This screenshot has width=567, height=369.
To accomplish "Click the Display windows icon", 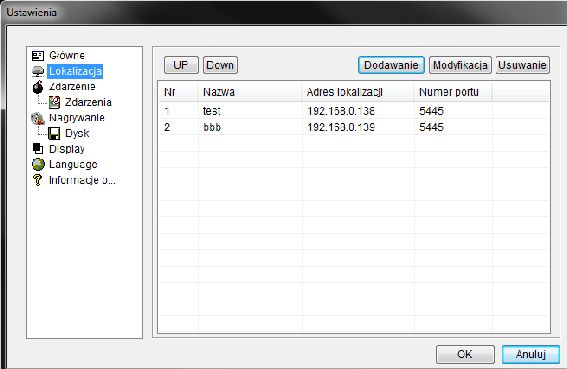I will point(38,148).
